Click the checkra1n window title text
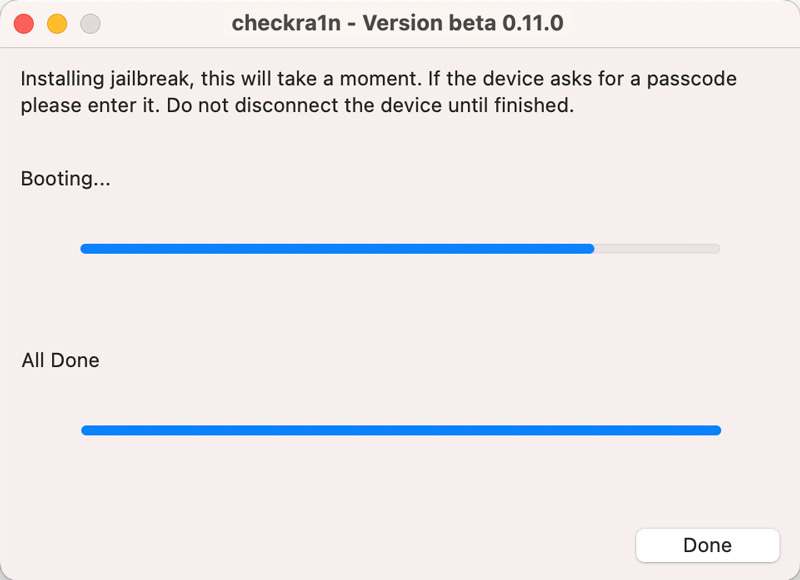Screen dimensions: 800x580 (x=398, y=22)
